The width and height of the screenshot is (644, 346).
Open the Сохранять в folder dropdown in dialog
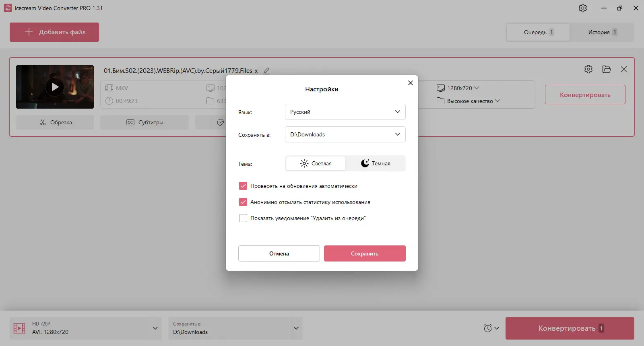pos(345,134)
